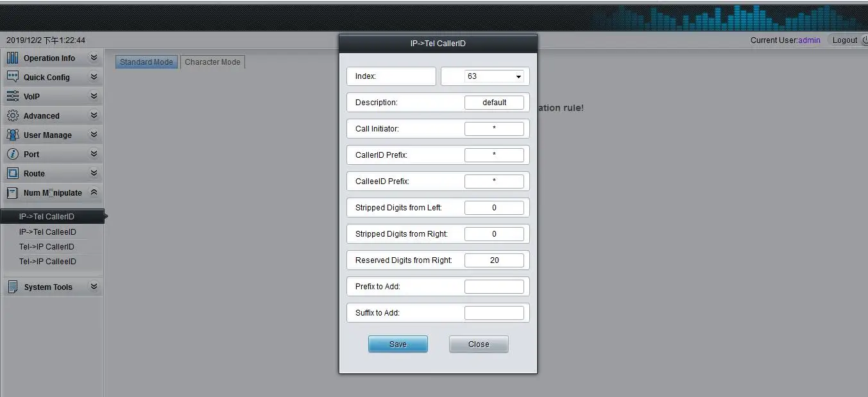Open IP->Tel CalleeID menu item

47,232
